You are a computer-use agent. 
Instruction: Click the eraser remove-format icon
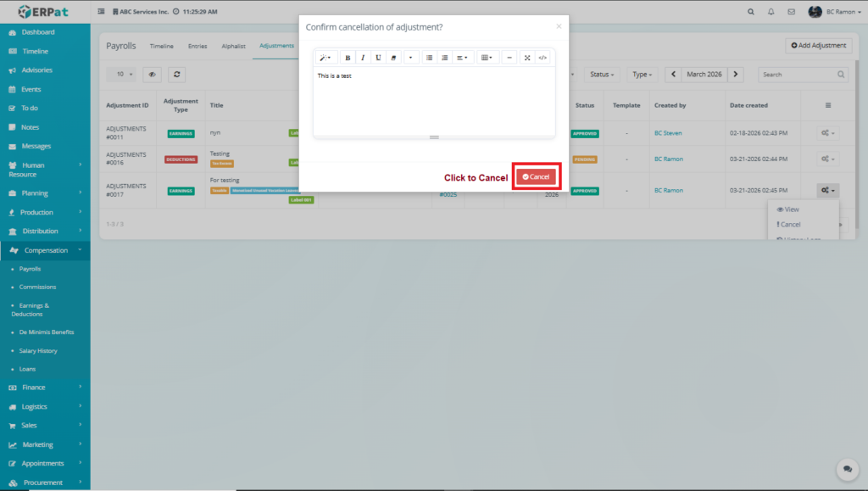(393, 58)
